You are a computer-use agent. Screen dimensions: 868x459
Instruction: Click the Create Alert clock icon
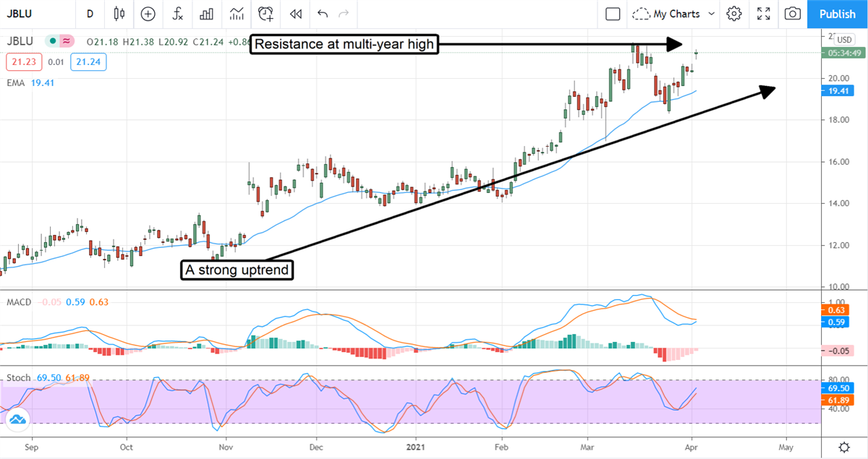tap(266, 14)
